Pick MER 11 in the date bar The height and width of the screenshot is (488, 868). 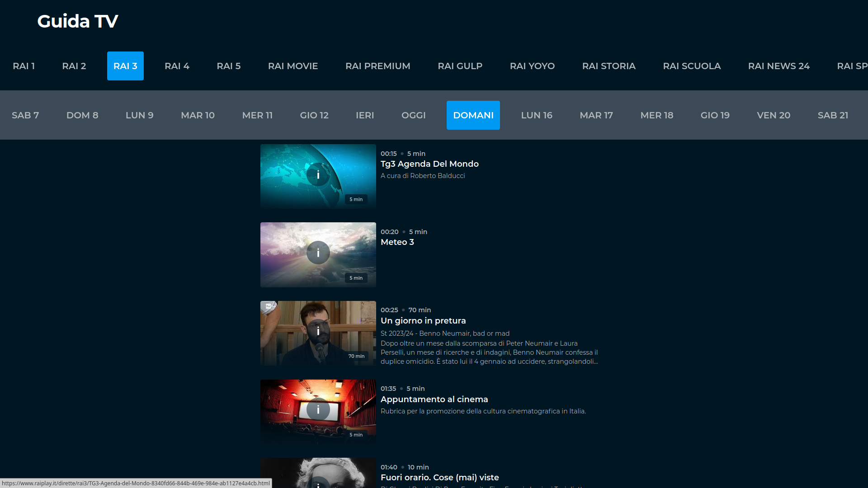tap(257, 115)
